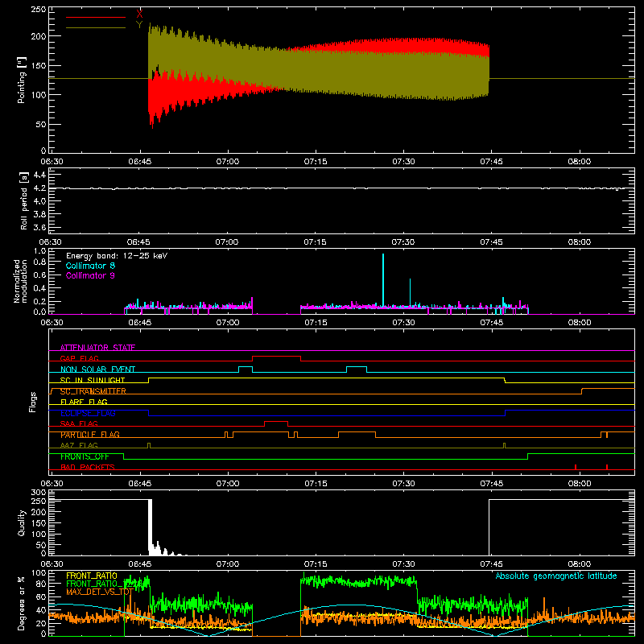This screenshot has height=644, width=644.
Task: Click the first raised NON_SOLAR_EVENT step
Action: tap(246, 367)
